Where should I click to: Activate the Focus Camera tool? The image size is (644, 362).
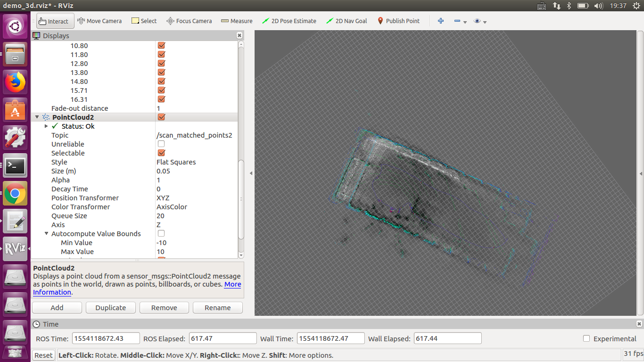click(x=189, y=21)
